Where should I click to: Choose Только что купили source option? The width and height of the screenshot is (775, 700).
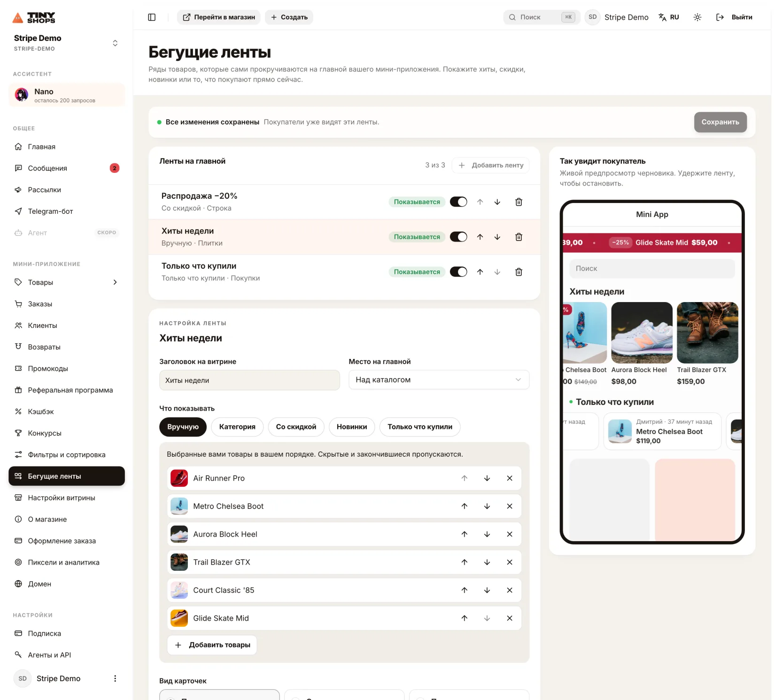(x=420, y=427)
